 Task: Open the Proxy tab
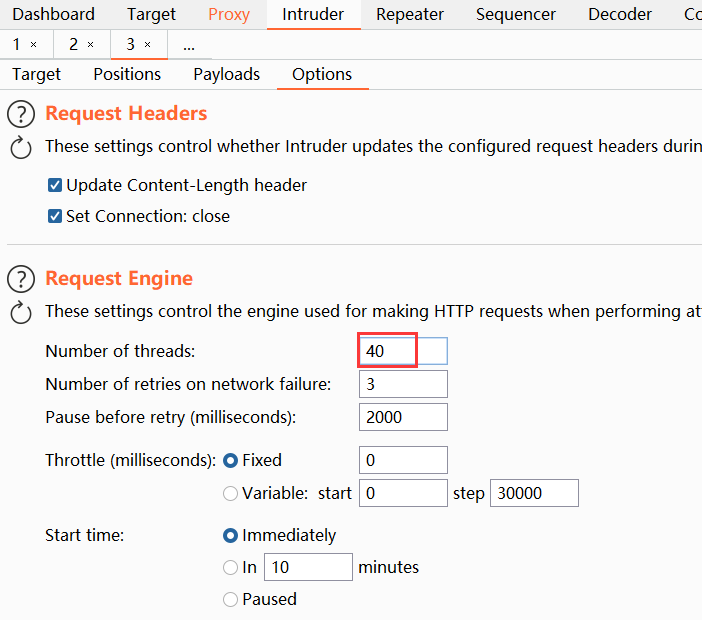point(229,14)
